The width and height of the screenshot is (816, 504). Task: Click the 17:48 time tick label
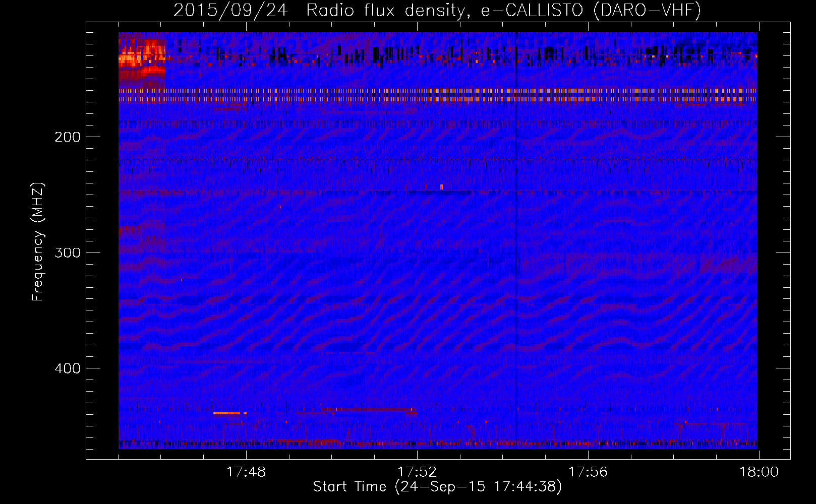(246, 472)
